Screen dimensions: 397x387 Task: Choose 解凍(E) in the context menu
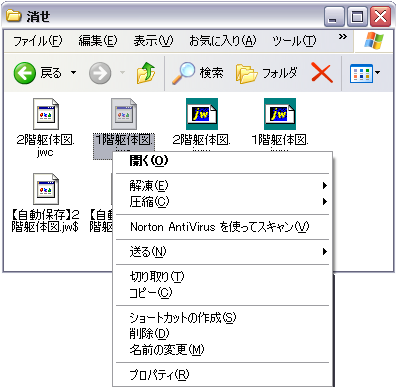pos(222,186)
